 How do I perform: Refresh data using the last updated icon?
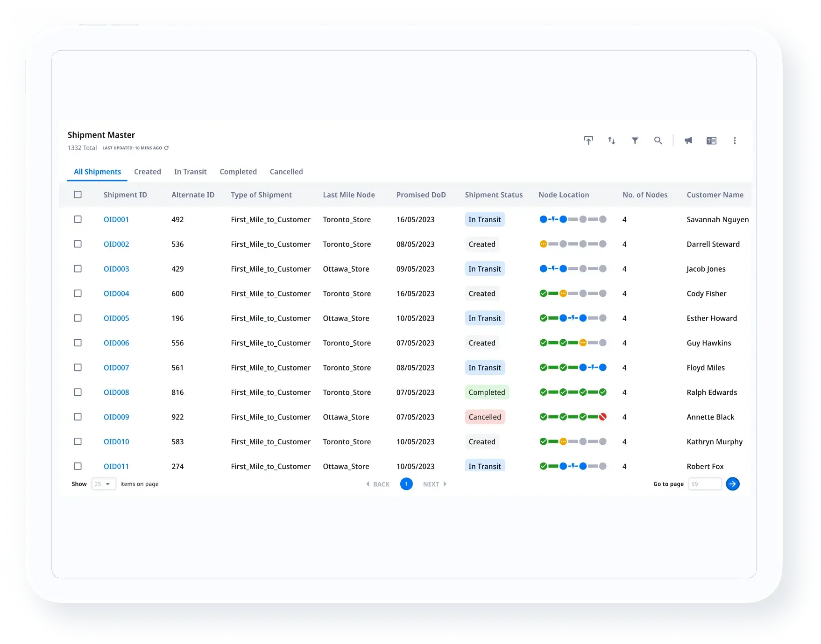[x=166, y=148]
